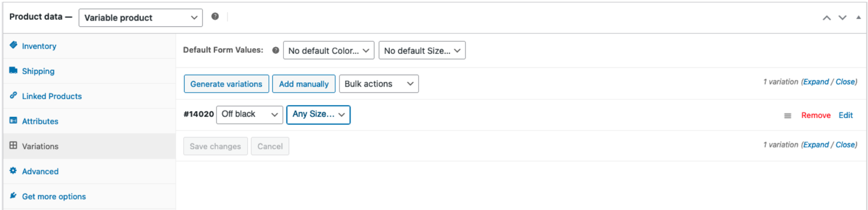The image size is (868, 210).
Task: Click the Linked Products chain icon
Action: 14,95
